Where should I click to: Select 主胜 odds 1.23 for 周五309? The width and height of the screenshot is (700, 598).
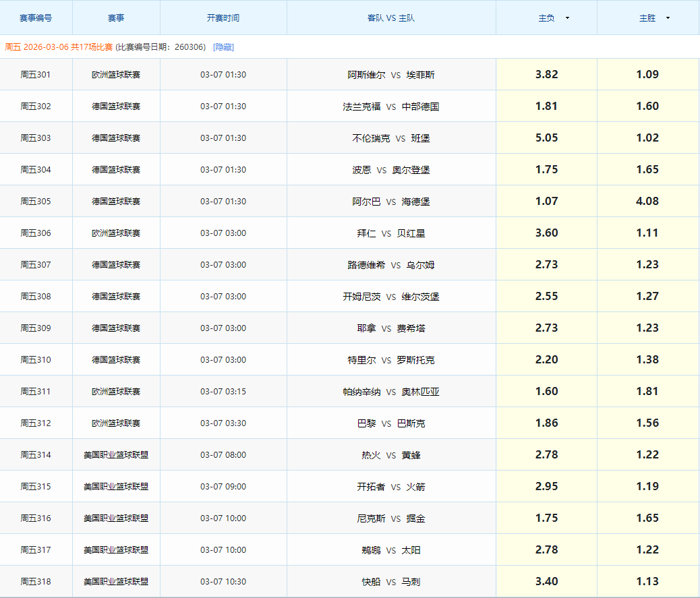tap(647, 328)
